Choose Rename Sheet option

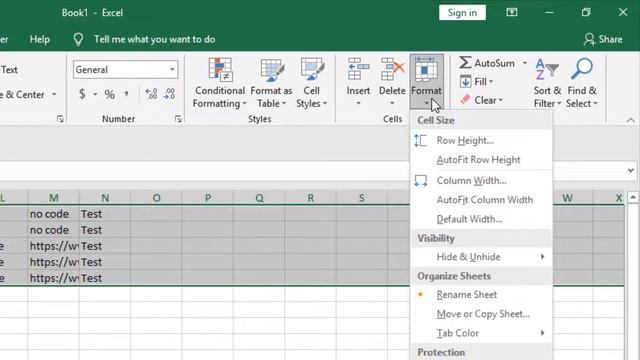click(x=481, y=295)
